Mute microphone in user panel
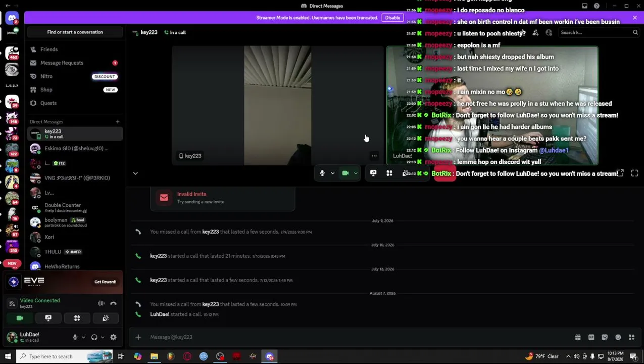The image size is (644, 364). click(75, 337)
